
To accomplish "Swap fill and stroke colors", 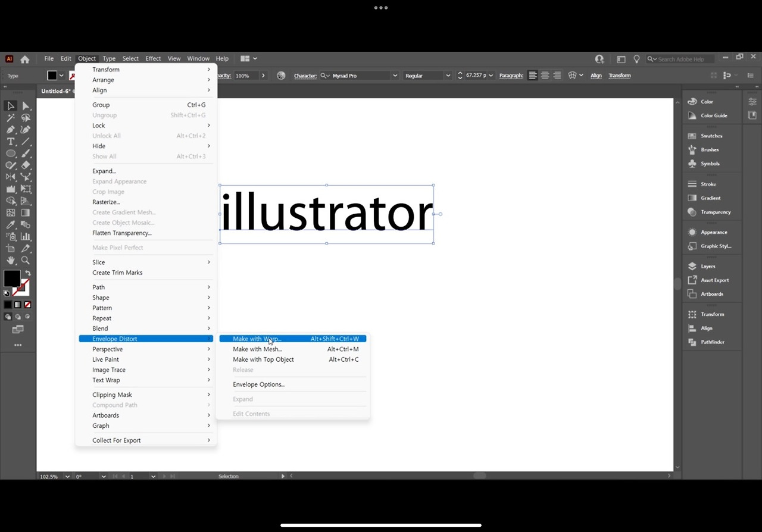I will (x=27, y=274).
